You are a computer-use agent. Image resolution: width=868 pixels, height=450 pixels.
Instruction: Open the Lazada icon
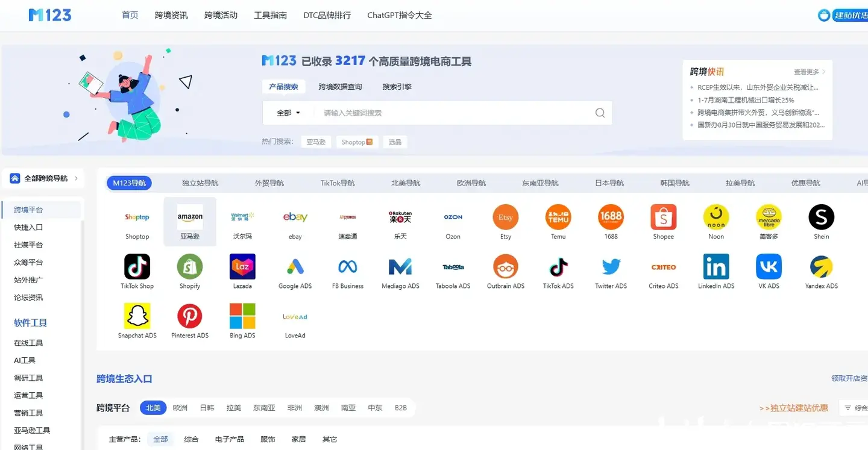point(242,267)
